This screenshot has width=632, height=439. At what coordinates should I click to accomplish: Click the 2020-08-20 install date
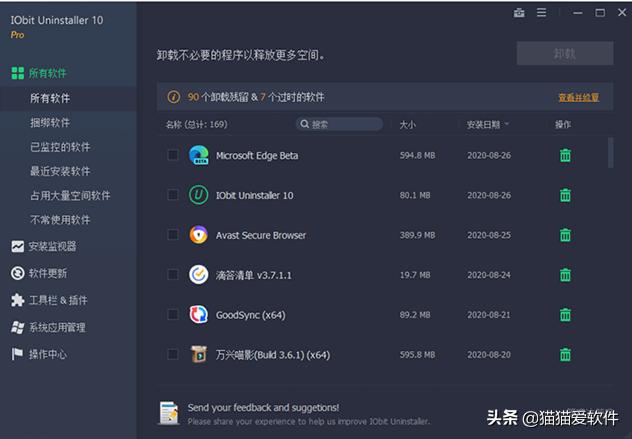click(489, 355)
